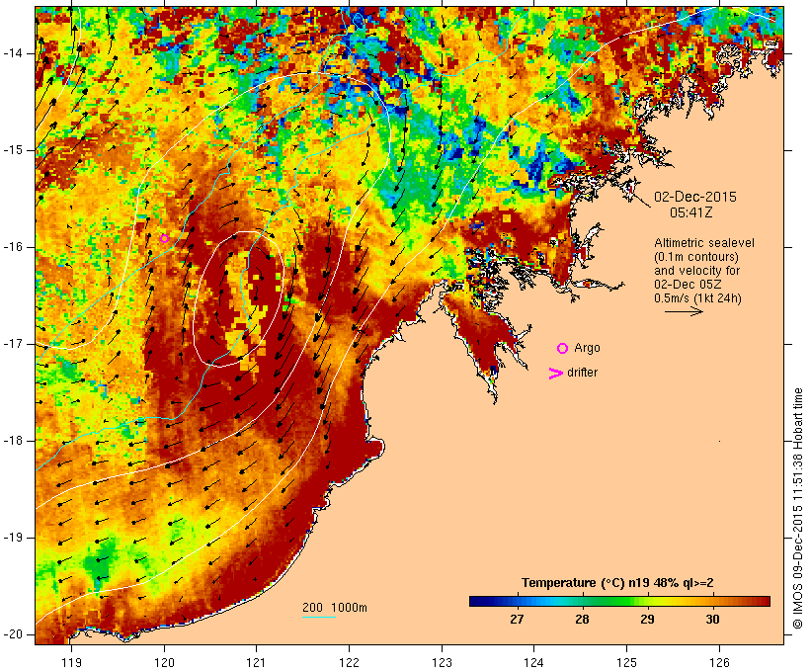Click the '119' longitude axis label
Viewport: 810px width, 672px height.
[x=71, y=662]
